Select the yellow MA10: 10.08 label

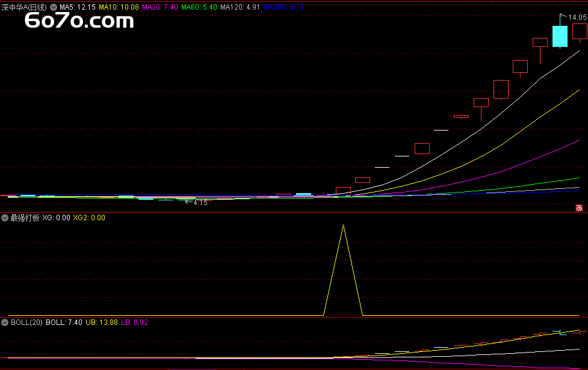pyautogui.click(x=119, y=7)
